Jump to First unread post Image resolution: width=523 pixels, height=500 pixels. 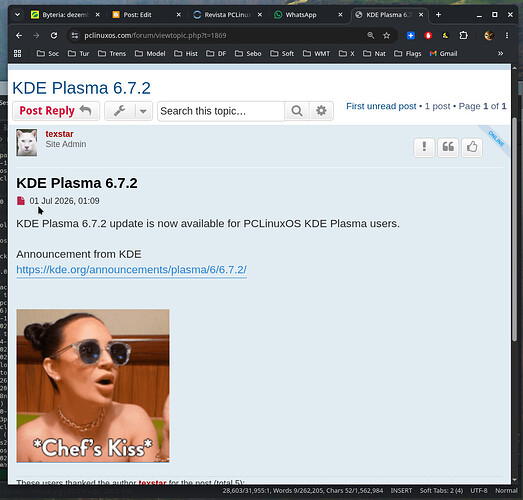click(381, 106)
